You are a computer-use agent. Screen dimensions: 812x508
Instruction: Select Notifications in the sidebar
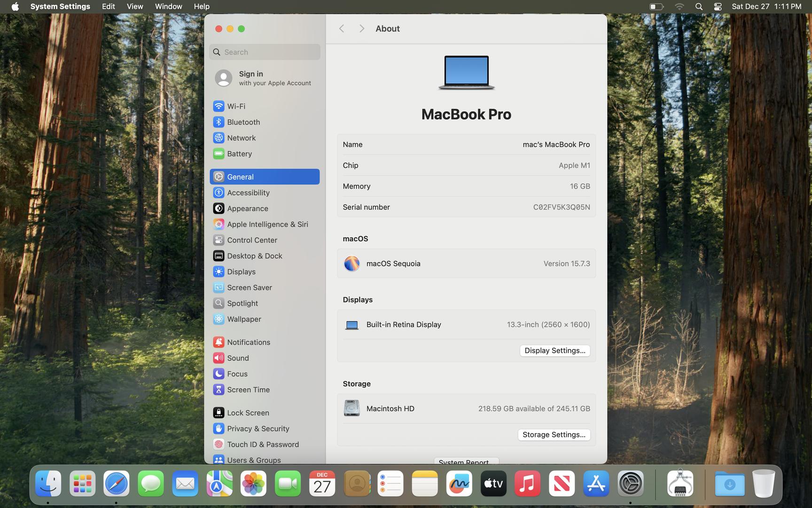pyautogui.click(x=248, y=342)
